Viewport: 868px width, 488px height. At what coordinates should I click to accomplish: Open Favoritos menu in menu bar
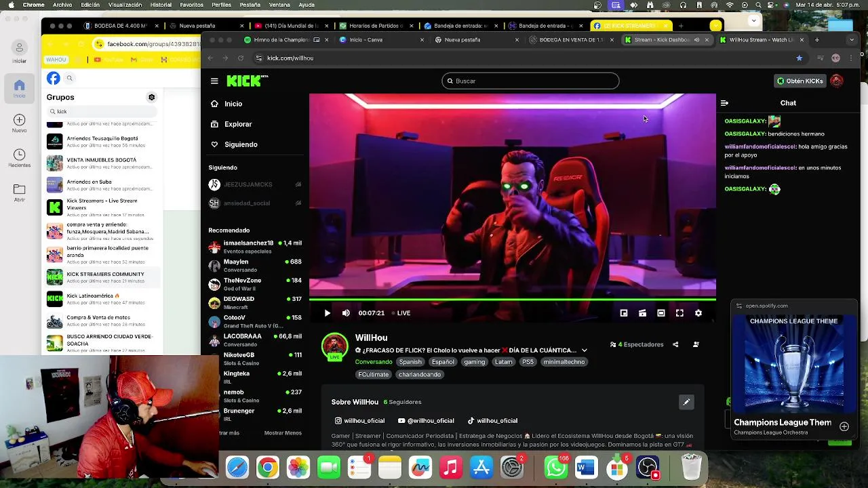(x=191, y=5)
